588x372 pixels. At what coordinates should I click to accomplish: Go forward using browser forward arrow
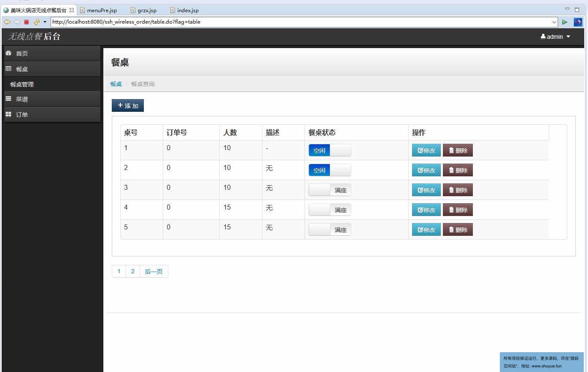click(17, 22)
